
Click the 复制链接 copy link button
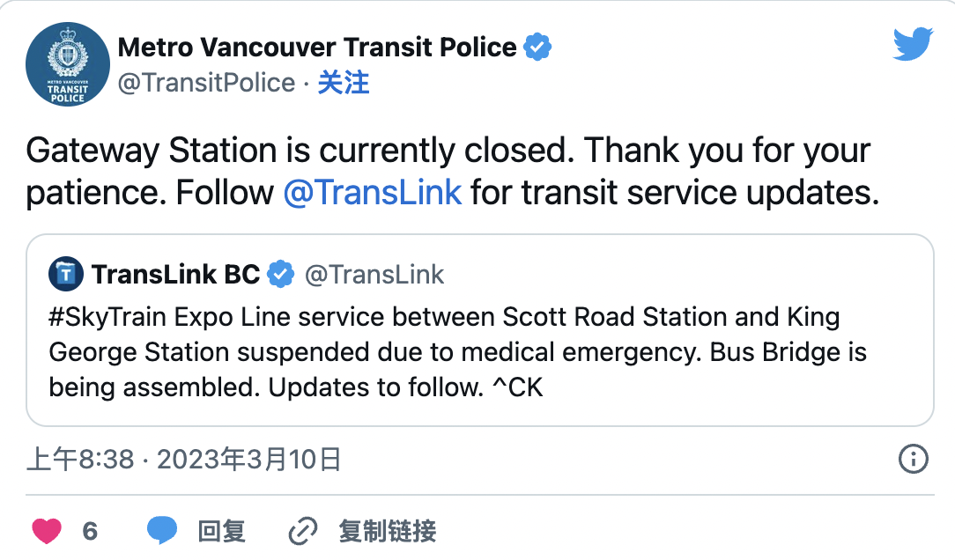click(388, 531)
